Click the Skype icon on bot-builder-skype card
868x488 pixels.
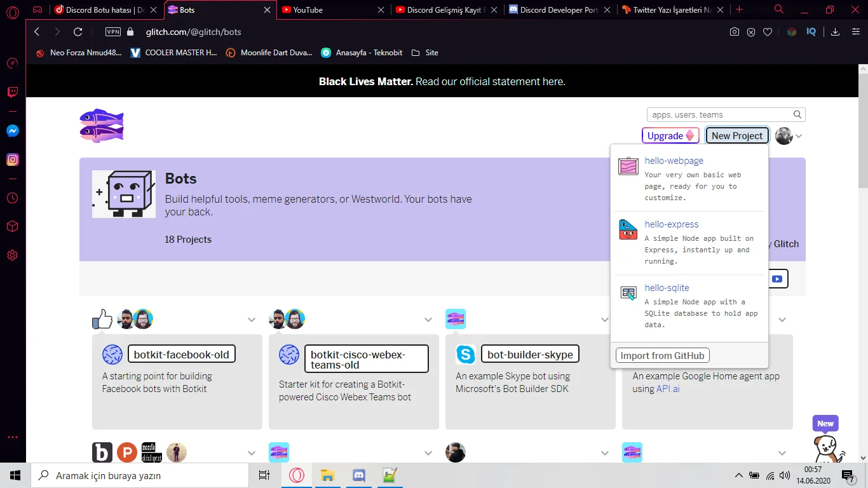pos(466,355)
